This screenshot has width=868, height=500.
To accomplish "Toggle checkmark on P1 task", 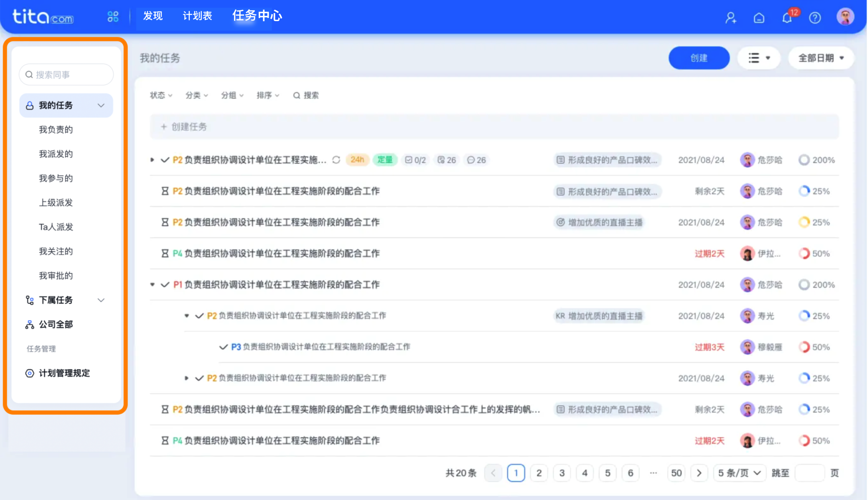I will click(165, 285).
